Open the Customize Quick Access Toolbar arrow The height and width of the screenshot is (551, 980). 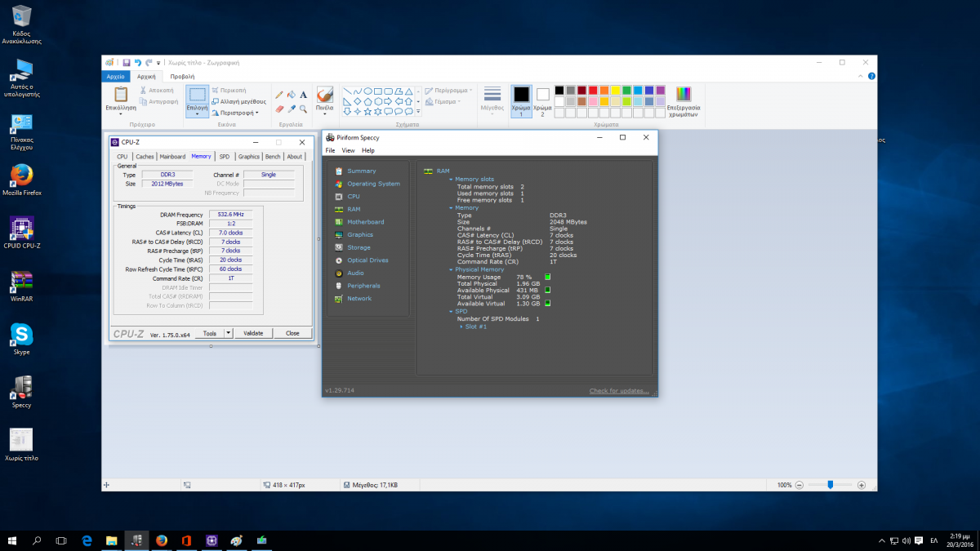(x=158, y=63)
